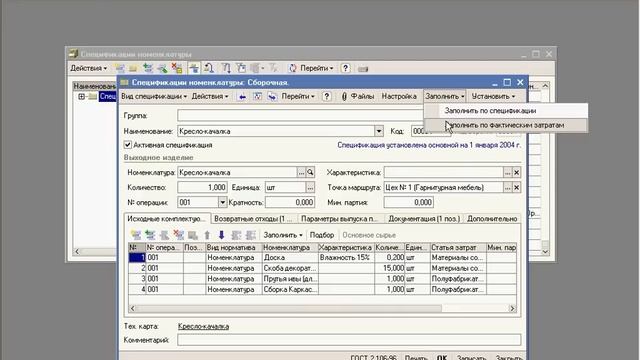
Task: Click into the Мин. партия field
Action: [409, 202]
